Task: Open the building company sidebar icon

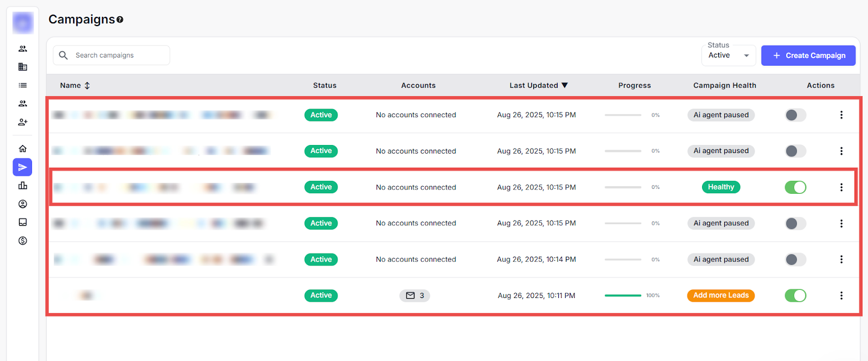Action: pyautogui.click(x=23, y=67)
